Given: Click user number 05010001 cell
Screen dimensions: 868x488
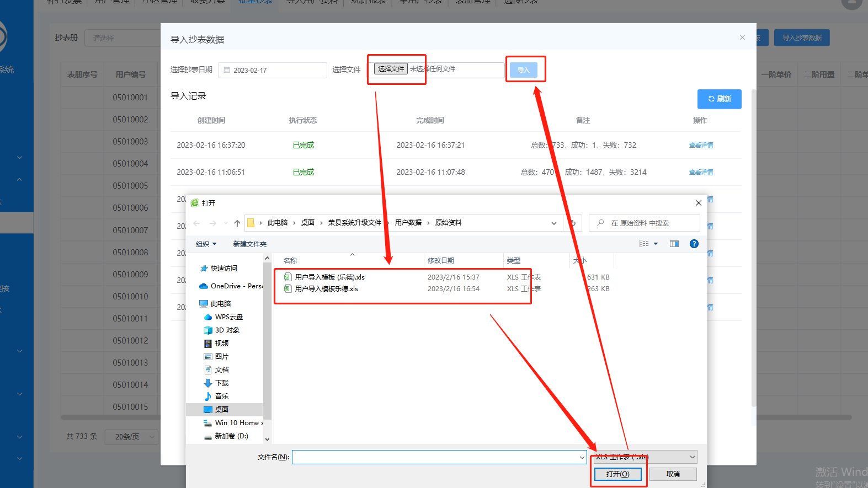Looking at the screenshot, I should (x=130, y=98).
